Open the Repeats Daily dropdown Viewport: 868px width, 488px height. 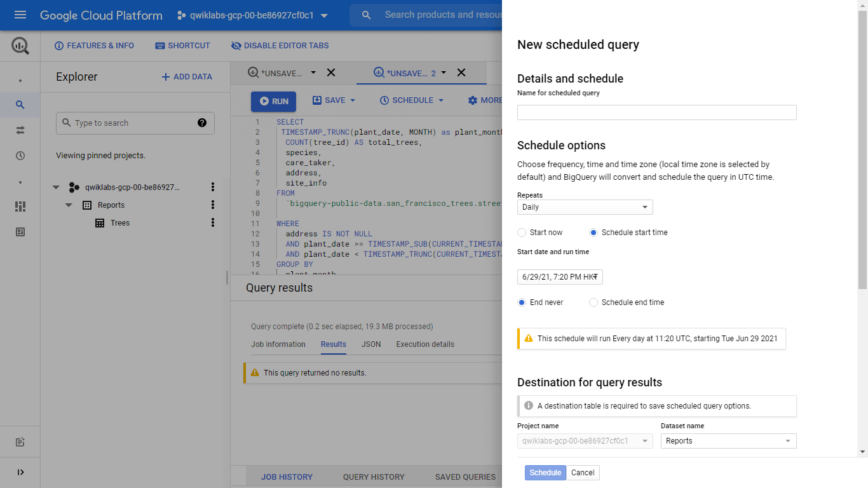pyautogui.click(x=585, y=207)
